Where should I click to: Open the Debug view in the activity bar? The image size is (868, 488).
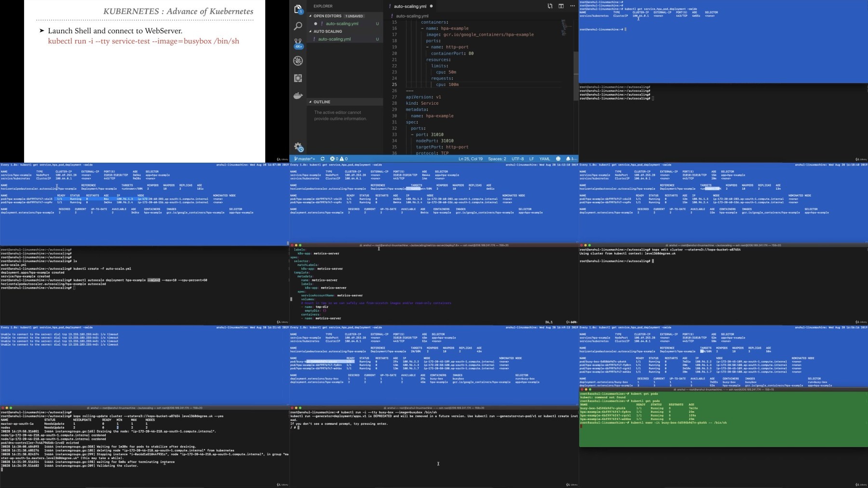point(298,60)
